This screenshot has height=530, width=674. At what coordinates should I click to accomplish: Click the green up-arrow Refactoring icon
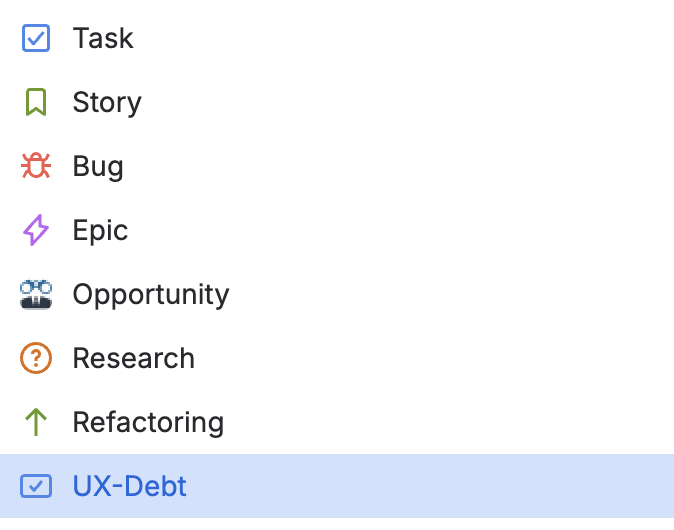coord(36,422)
